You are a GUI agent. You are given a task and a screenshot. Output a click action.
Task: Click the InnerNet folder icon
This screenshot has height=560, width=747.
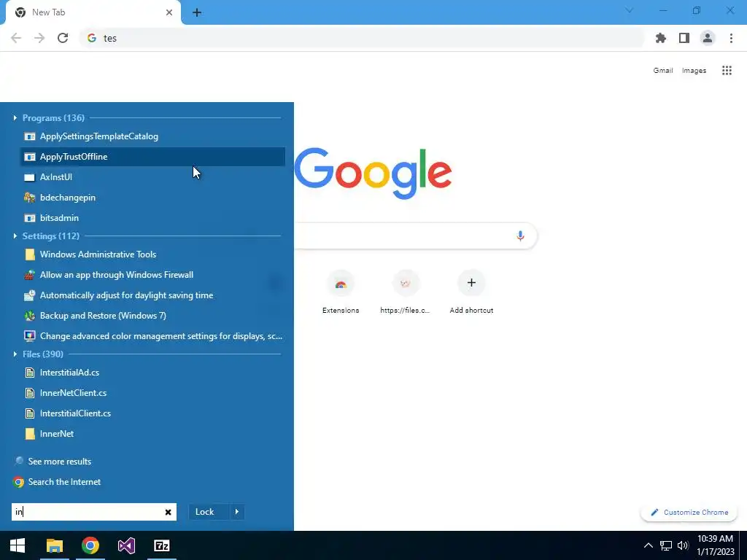click(x=29, y=434)
